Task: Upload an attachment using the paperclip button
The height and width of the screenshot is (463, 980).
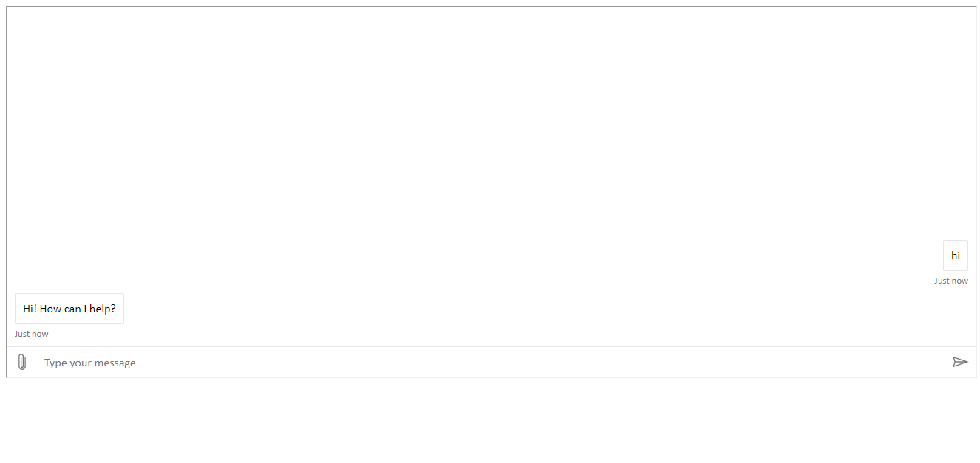Action: click(x=22, y=362)
